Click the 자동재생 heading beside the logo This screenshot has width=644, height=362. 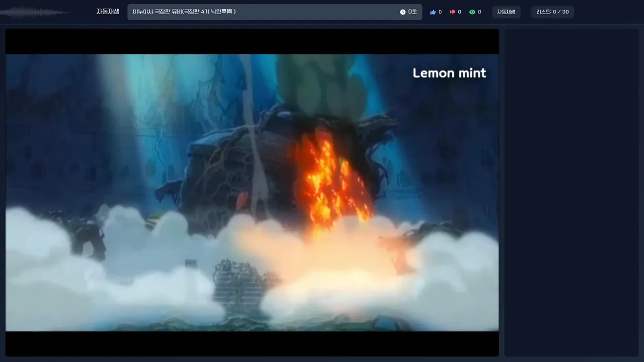click(x=108, y=12)
